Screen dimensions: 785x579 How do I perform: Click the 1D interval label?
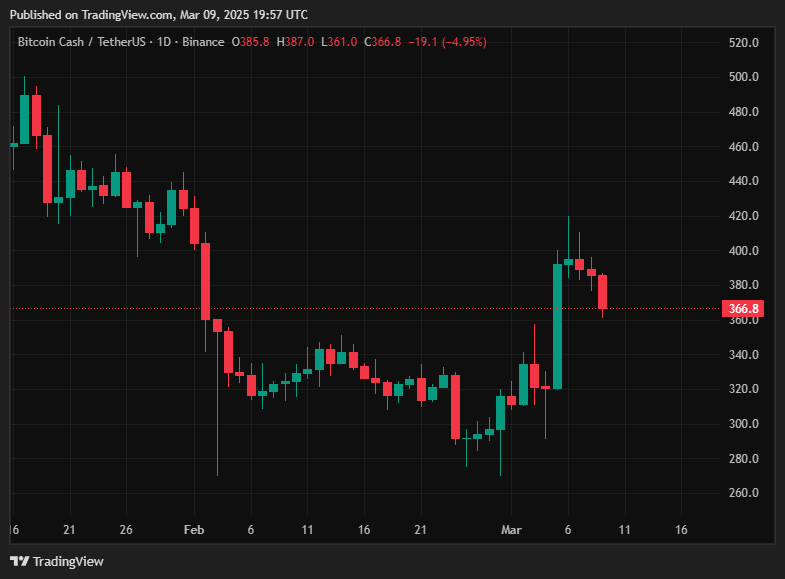[x=164, y=42]
